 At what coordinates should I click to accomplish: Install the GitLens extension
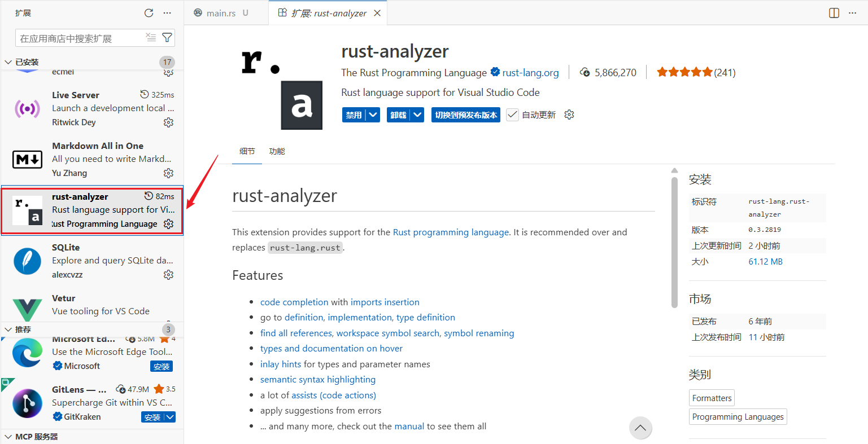click(x=152, y=417)
